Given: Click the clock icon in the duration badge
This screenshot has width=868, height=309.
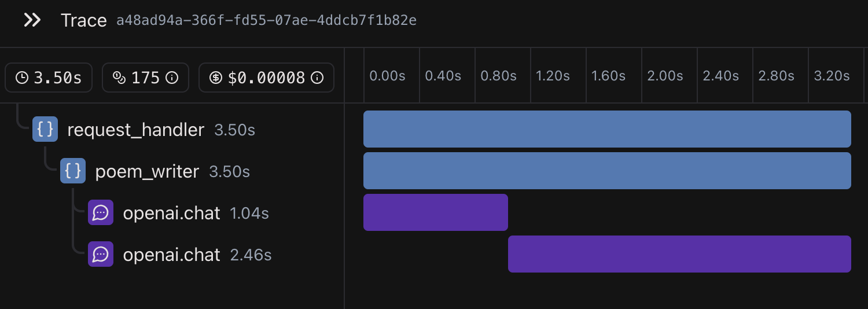Looking at the screenshot, I should tap(22, 78).
